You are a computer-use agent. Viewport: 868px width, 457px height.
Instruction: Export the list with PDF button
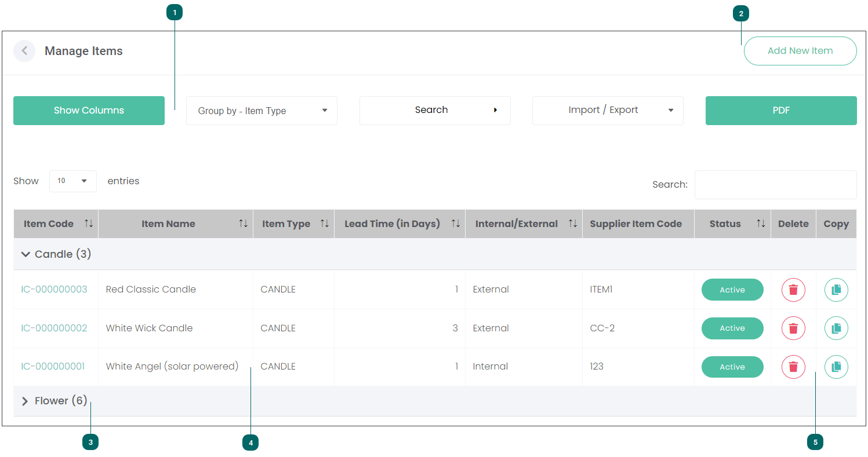781,111
